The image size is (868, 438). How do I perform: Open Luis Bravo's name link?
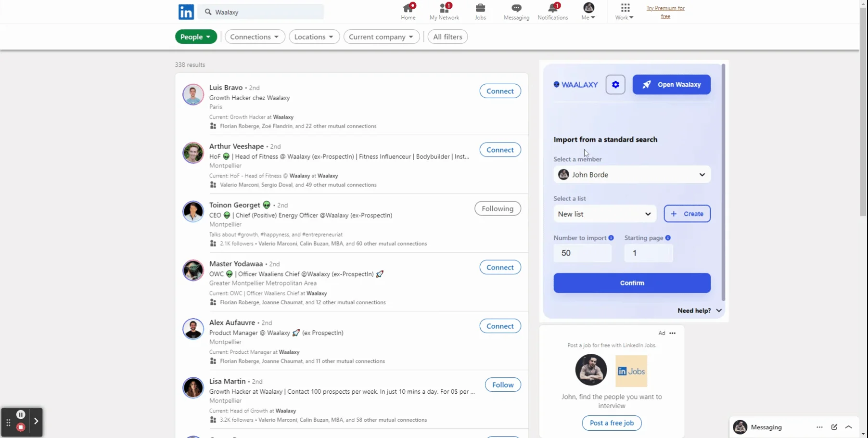point(226,87)
